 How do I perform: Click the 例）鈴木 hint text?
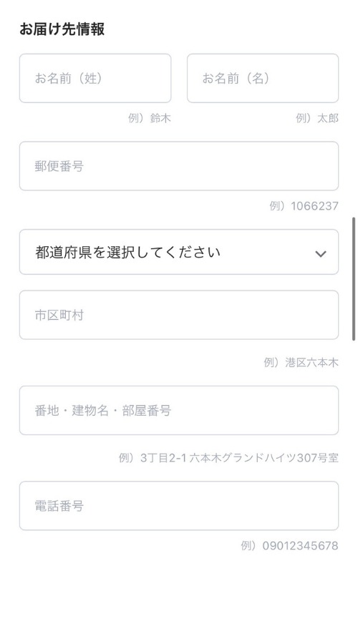coord(149,118)
